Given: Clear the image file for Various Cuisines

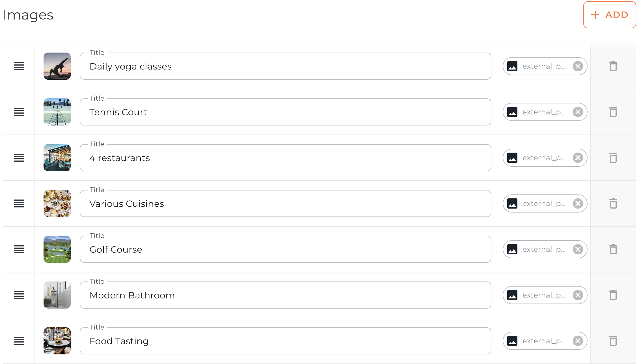Looking at the screenshot, I should (578, 204).
